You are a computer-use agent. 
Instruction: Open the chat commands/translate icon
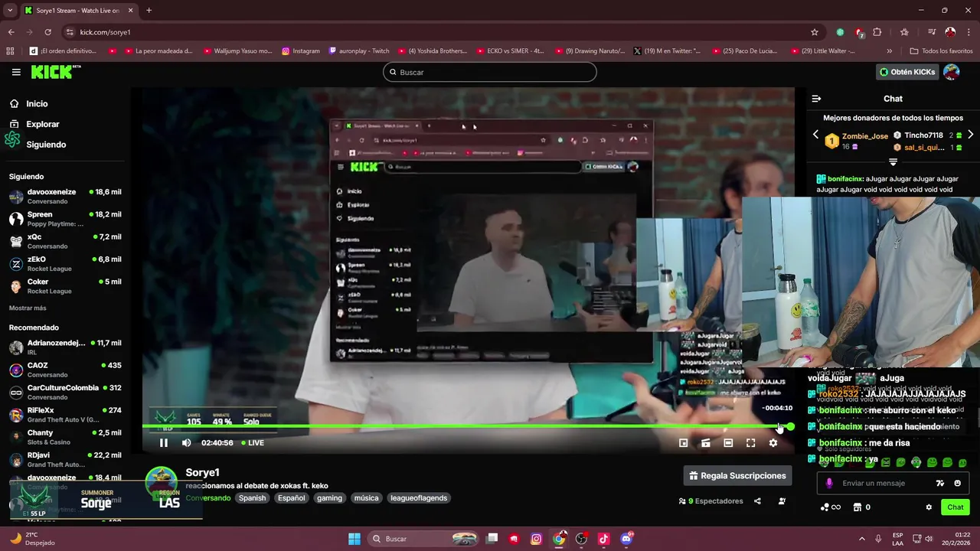pyautogui.click(x=940, y=483)
